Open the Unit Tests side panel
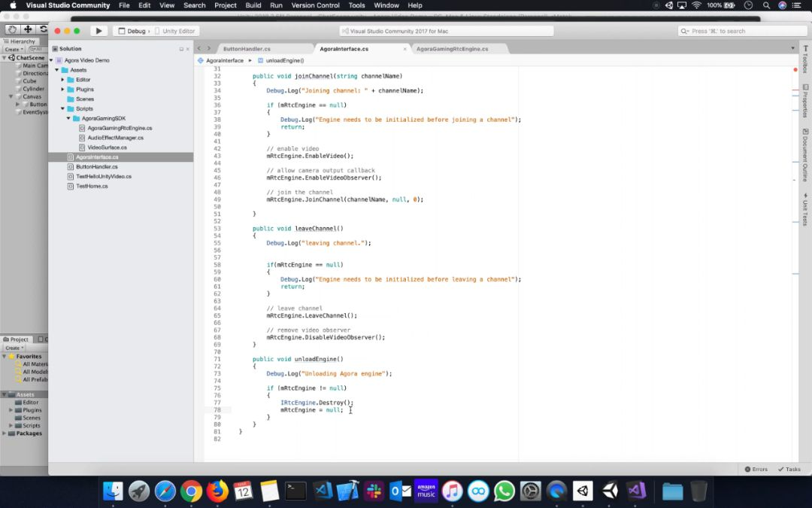812x508 pixels. point(805,209)
